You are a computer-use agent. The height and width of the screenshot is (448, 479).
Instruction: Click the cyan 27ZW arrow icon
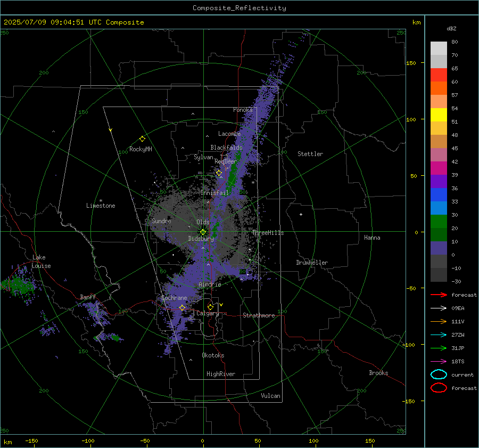(x=439, y=335)
